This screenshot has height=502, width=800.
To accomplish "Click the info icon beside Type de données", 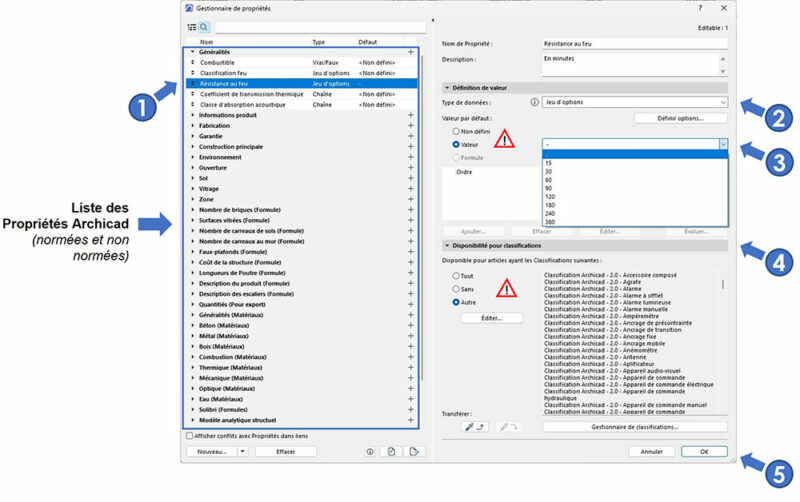I will tap(534, 103).
